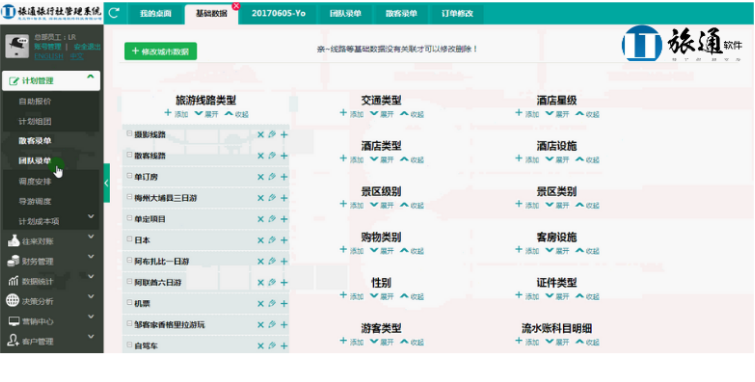The width and height of the screenshot is (755, 382).
Task: Click the 邹客家香格里拉游玩 row text
Action: tap(169, 325)
